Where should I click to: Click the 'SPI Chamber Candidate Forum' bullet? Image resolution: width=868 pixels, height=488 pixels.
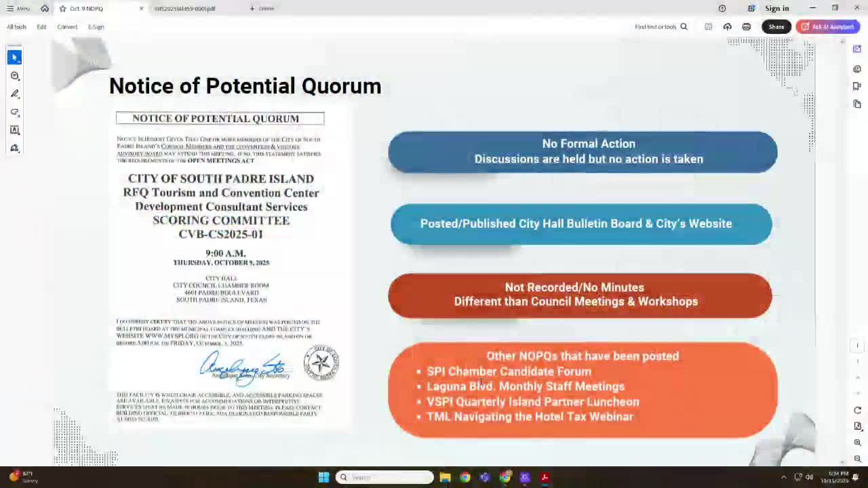[509, 371]
